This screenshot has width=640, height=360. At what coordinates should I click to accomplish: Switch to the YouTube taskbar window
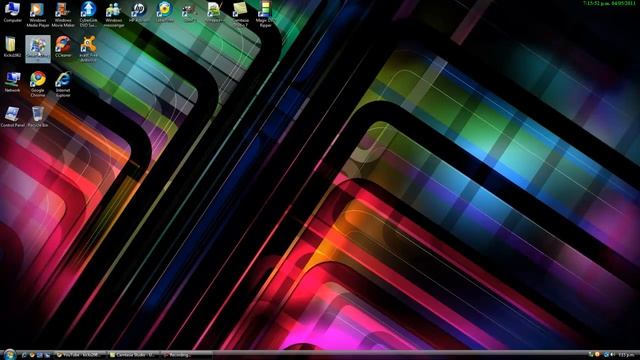pyautogui.click(x=80, y=355)
